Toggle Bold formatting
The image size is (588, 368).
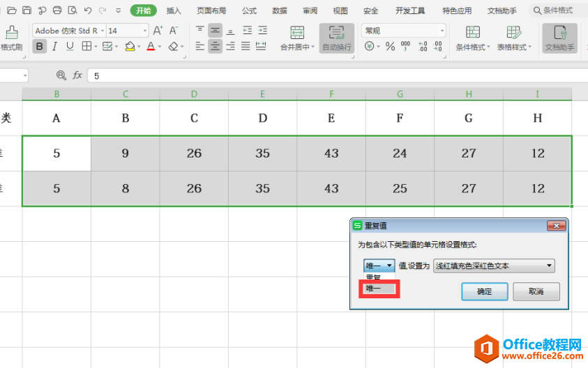coord(39,47)
